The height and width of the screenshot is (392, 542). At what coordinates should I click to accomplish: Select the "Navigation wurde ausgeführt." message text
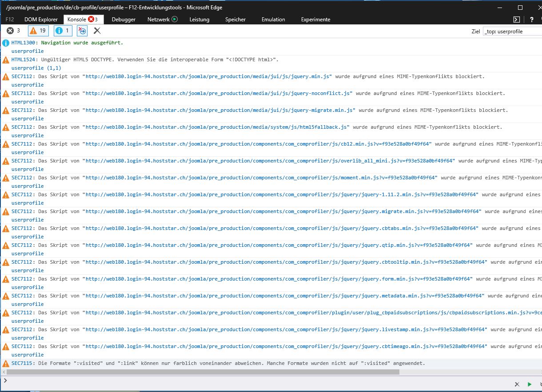(x=82, y=43)
